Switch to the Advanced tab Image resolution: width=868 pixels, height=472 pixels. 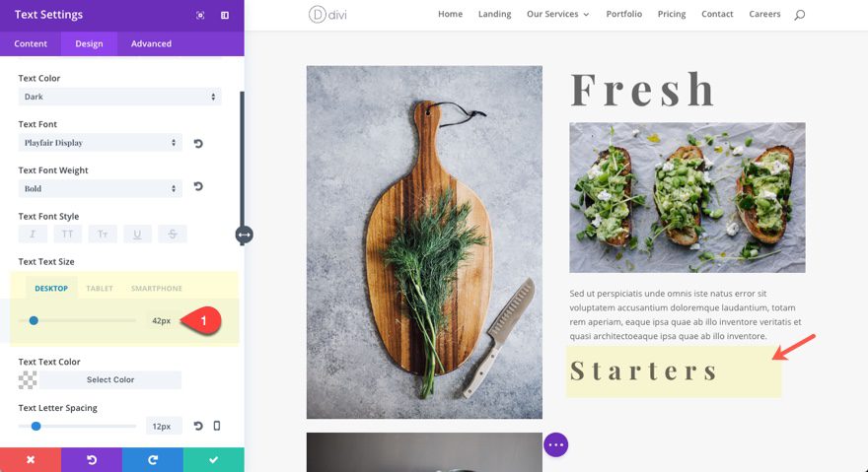coord(151,43)
